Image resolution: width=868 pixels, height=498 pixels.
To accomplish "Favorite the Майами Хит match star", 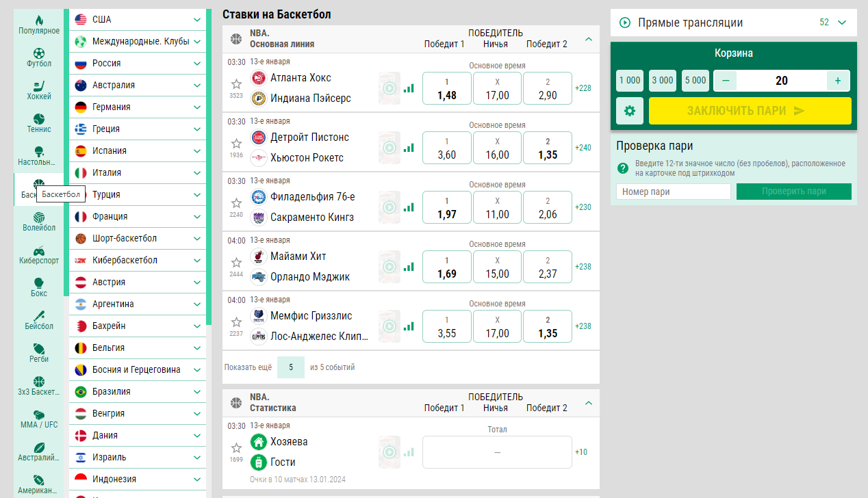I will 236,263.
